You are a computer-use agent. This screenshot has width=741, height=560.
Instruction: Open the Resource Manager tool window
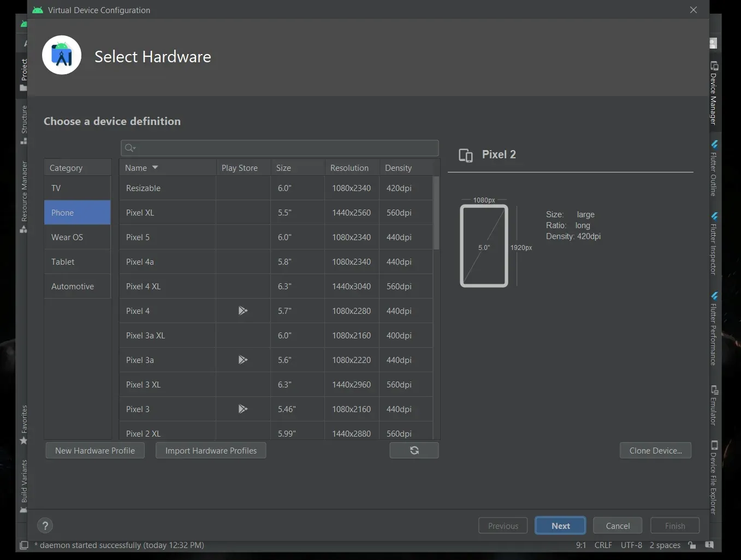[23, 196]
